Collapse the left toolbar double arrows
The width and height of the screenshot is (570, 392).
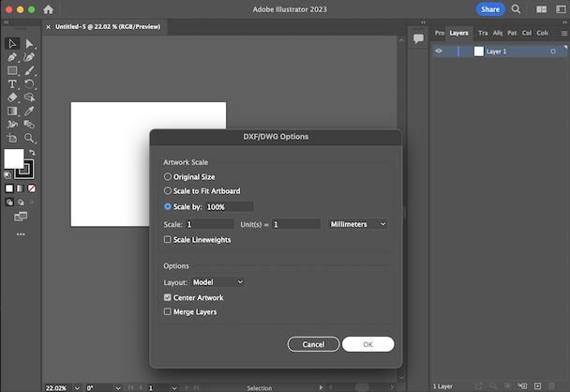(x=7, y=23)
